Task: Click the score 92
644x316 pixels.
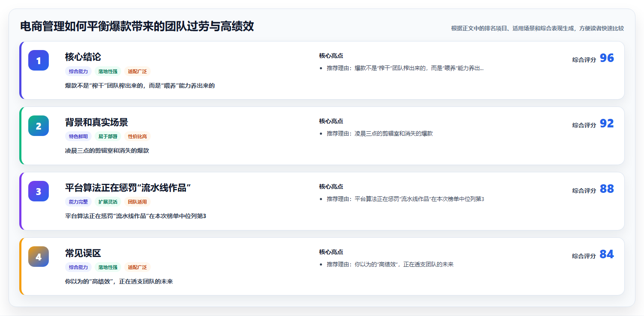Action: [x=607, y=124]
